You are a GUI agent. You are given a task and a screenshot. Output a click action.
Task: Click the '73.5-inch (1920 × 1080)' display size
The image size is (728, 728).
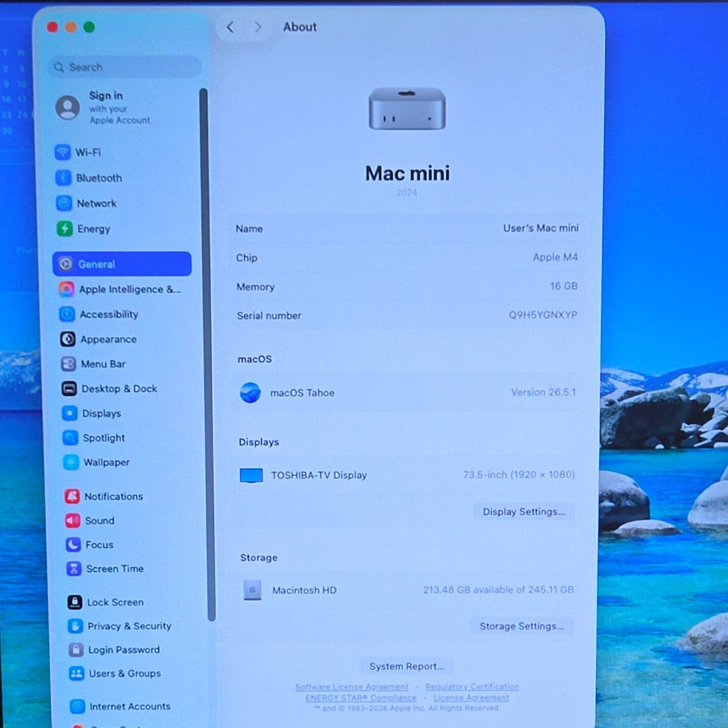click(x=519, y=475)
